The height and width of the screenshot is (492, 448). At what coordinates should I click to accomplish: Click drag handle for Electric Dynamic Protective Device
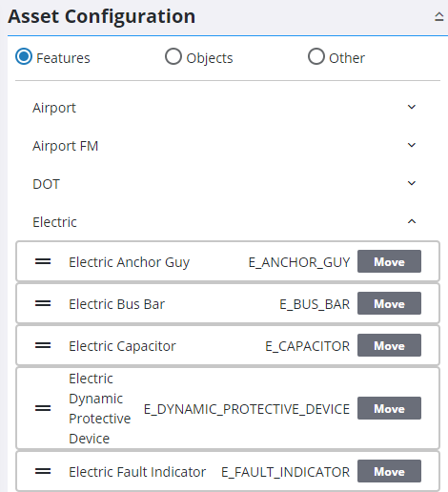tap(43, 408)
